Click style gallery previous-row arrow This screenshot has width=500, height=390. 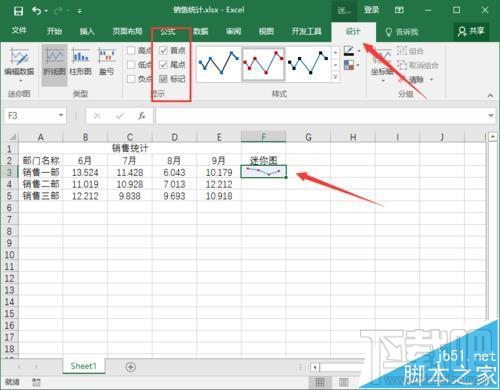pos(335,52)
